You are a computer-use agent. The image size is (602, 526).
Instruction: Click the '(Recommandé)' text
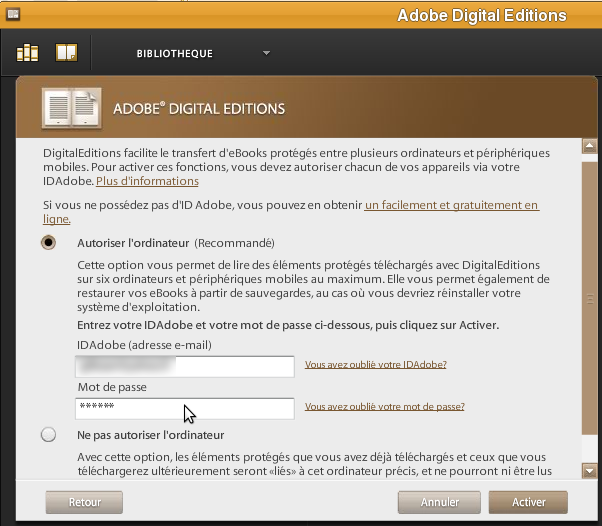click(x=234, y=243)
